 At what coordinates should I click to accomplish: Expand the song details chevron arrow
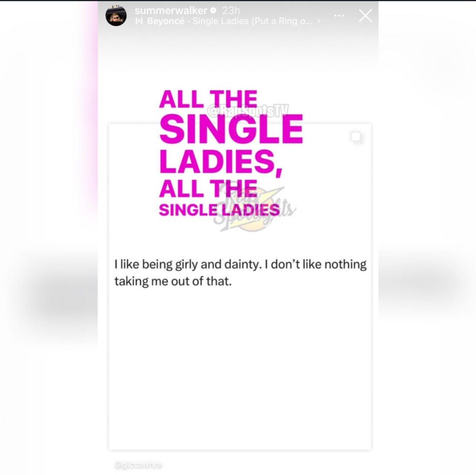point(319,21)
